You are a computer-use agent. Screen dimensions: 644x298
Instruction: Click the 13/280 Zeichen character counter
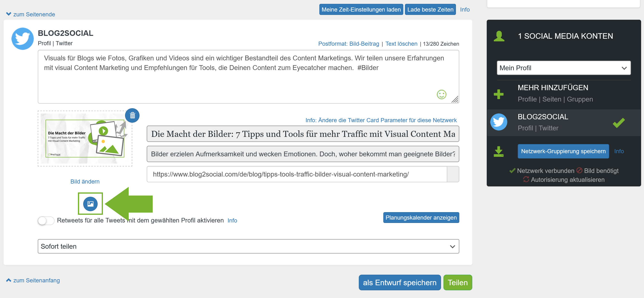tap(441, 44)
